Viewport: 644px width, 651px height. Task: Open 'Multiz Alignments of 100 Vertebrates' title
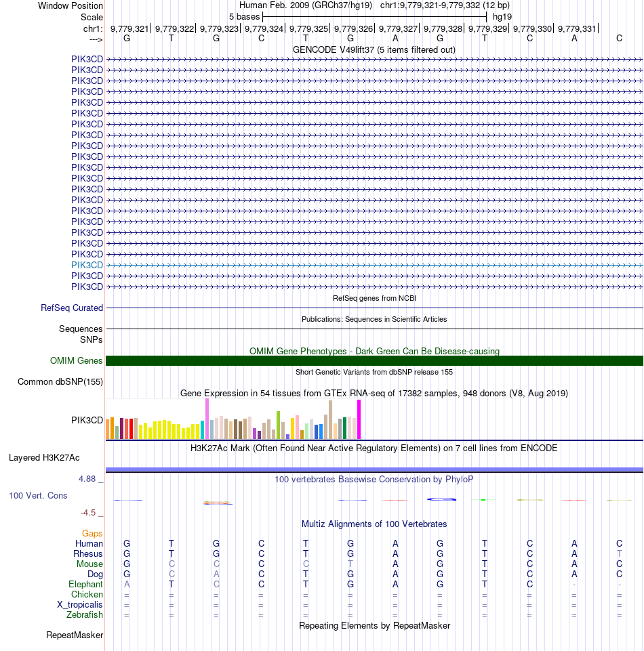tap(374, 524)
